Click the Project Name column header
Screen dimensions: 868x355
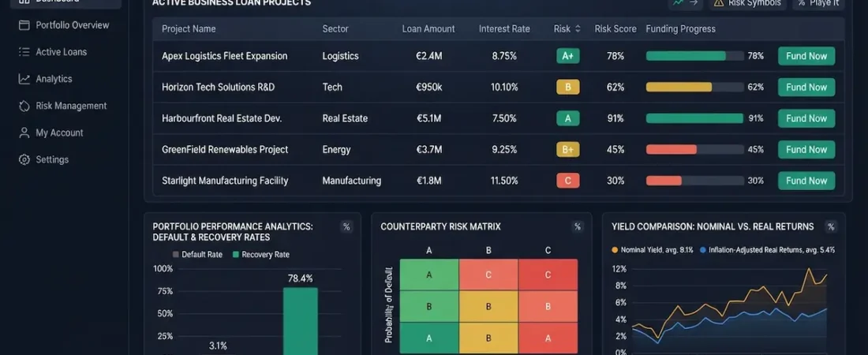[189, 29]
